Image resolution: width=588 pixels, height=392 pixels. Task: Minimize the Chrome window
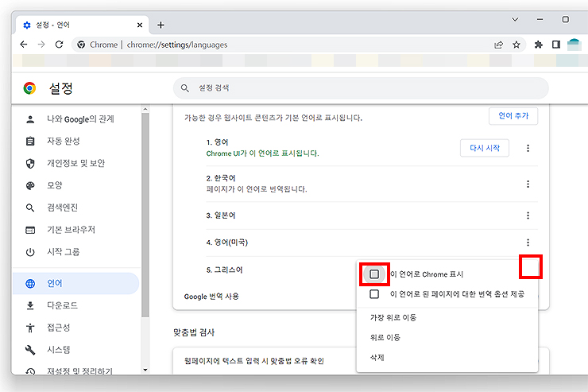point(540,20)
